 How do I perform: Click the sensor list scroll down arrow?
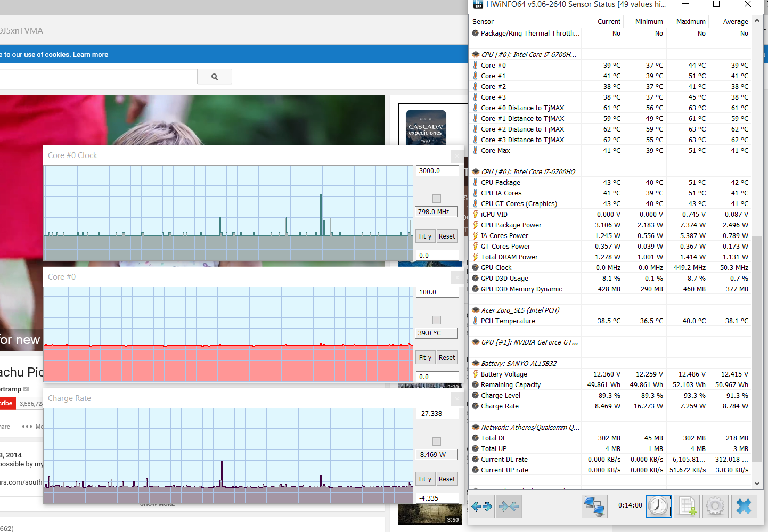pyautogui.click(x=757, y=483)
